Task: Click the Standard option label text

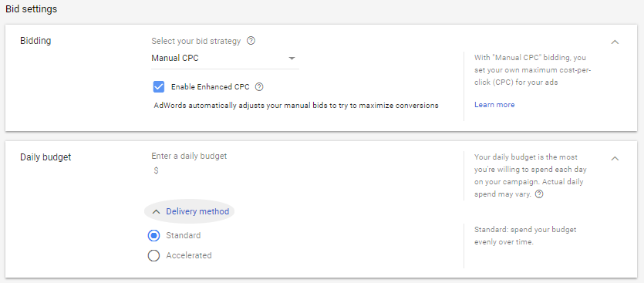Action: tap(184, 235)
